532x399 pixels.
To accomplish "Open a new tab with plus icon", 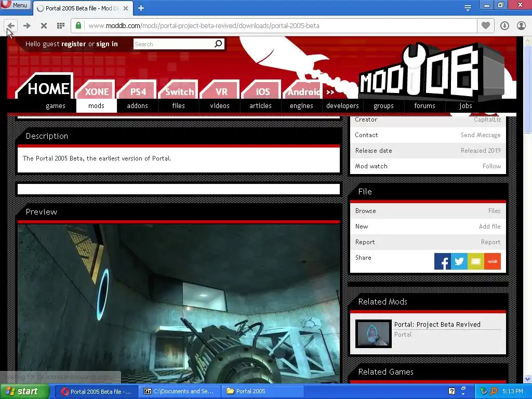I will pos(141,8).
